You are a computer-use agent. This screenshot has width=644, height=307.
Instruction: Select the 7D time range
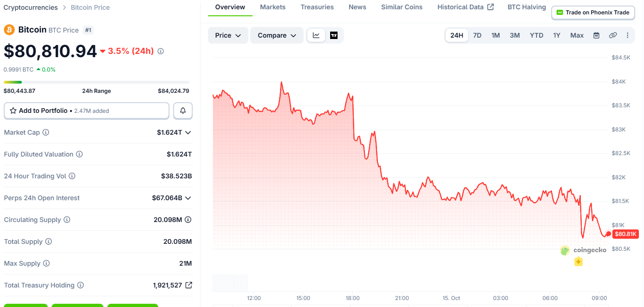pyautogui.click(x=477, y=35)
